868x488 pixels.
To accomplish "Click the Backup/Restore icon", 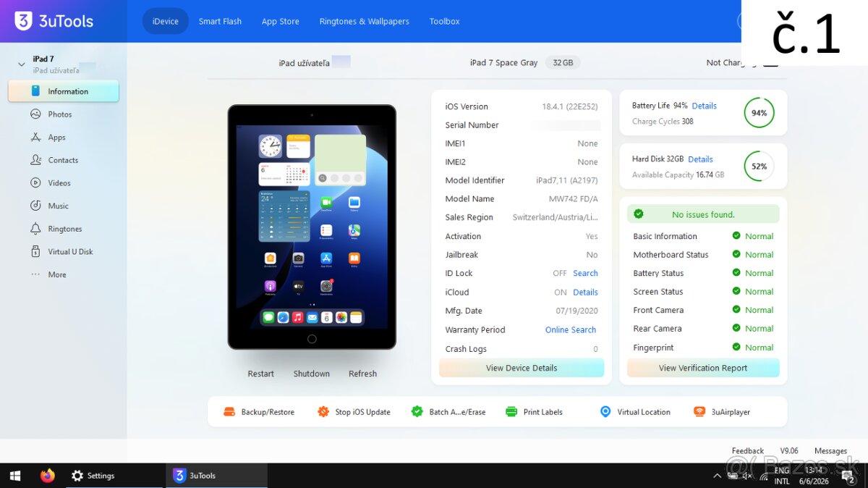I will pyautogui.click(x=229, y=412).
